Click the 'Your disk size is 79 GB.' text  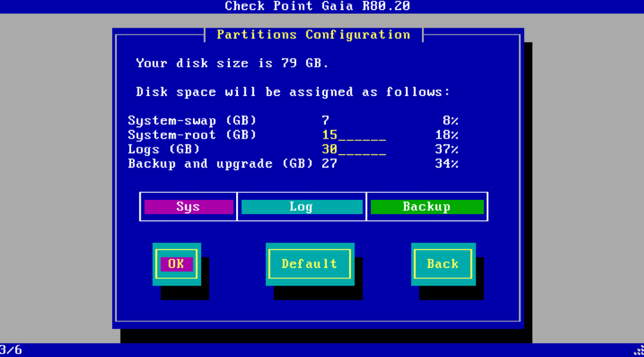232,63
